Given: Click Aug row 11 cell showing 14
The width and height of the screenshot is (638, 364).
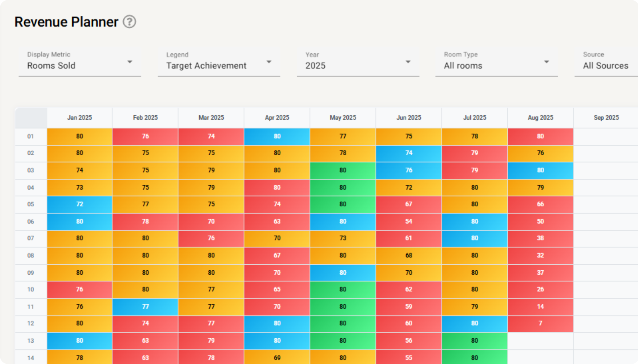Looking at the screenshot, I should coord(540,306).
